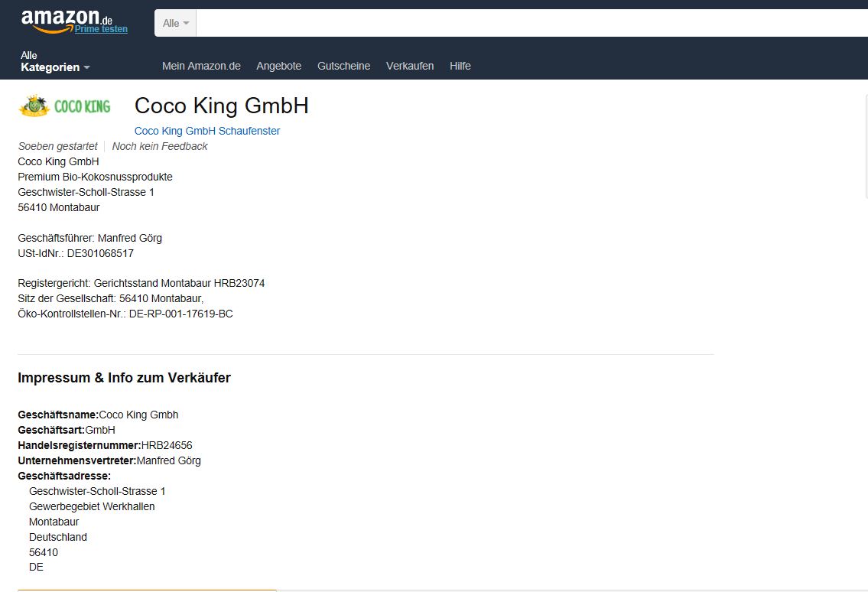Viewport: 868px width, 592px height.
Task: Select the first Geschwister-Scholl-Strasse 1 address line
Action: point(86,192)
